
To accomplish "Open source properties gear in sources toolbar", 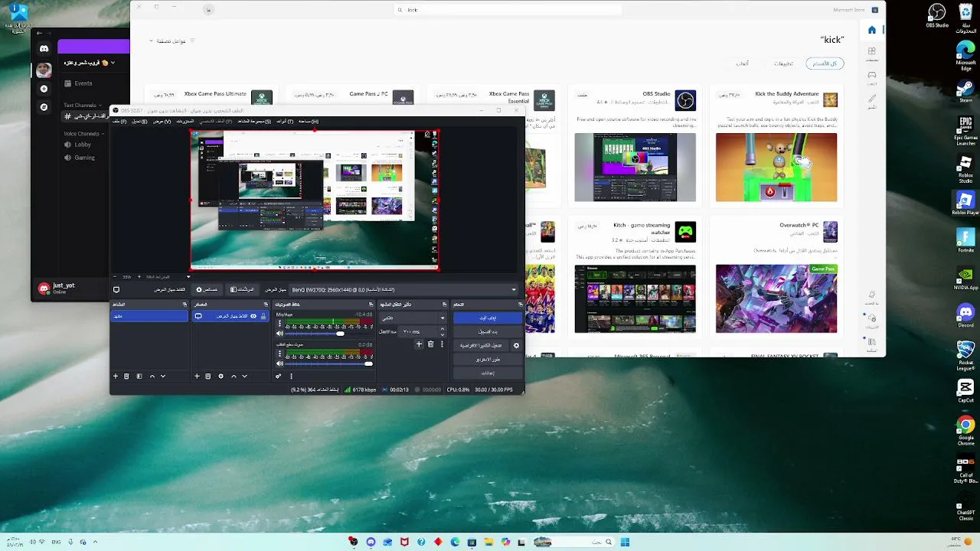I will tap(220, 377).
